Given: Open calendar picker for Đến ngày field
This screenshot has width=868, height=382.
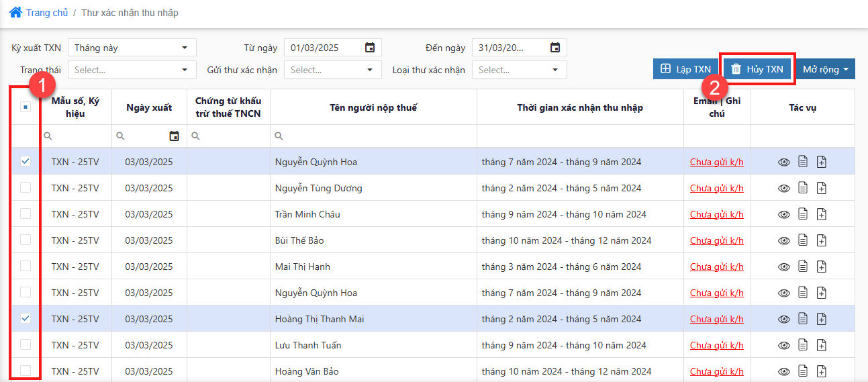Looking at the screenshot, I should [x=554, y=48].
